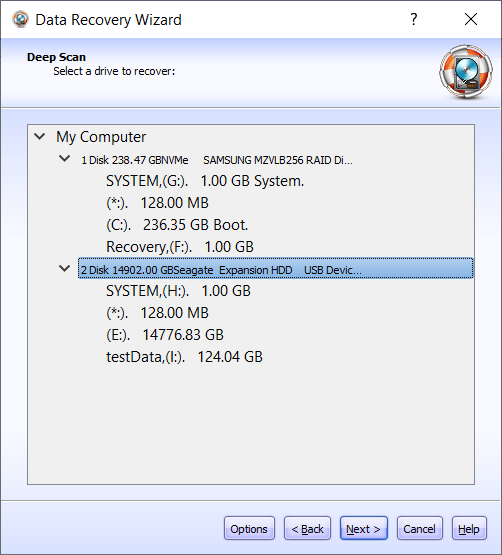Open the Options button

click(x=249, y=528)
